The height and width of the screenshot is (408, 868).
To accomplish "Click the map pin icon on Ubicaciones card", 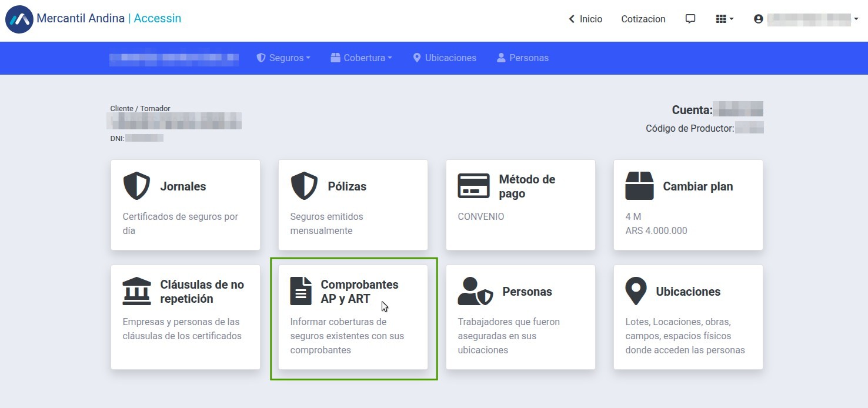I will [x=636, y=292].
